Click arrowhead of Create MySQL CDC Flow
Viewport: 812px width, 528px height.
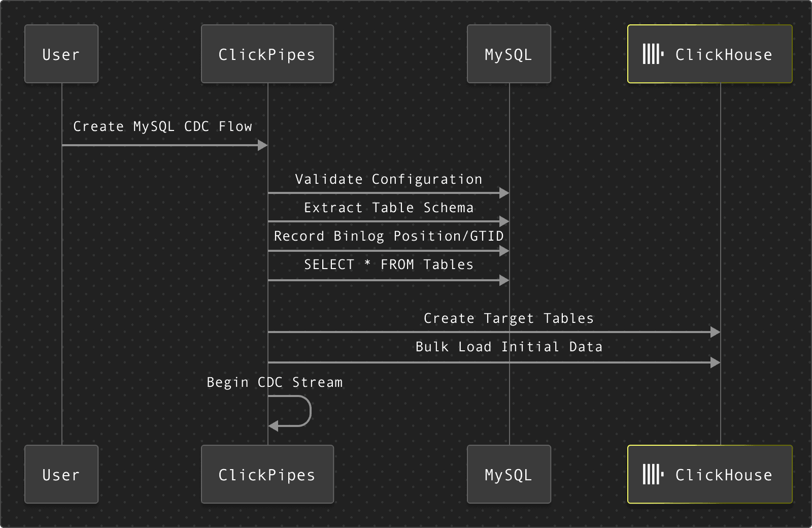[262, 146]
